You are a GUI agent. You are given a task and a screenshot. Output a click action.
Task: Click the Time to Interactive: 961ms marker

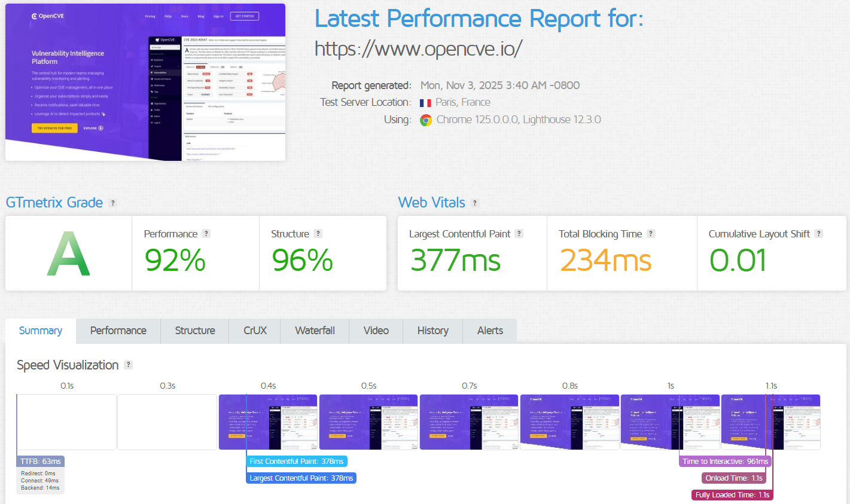point(726,462)
